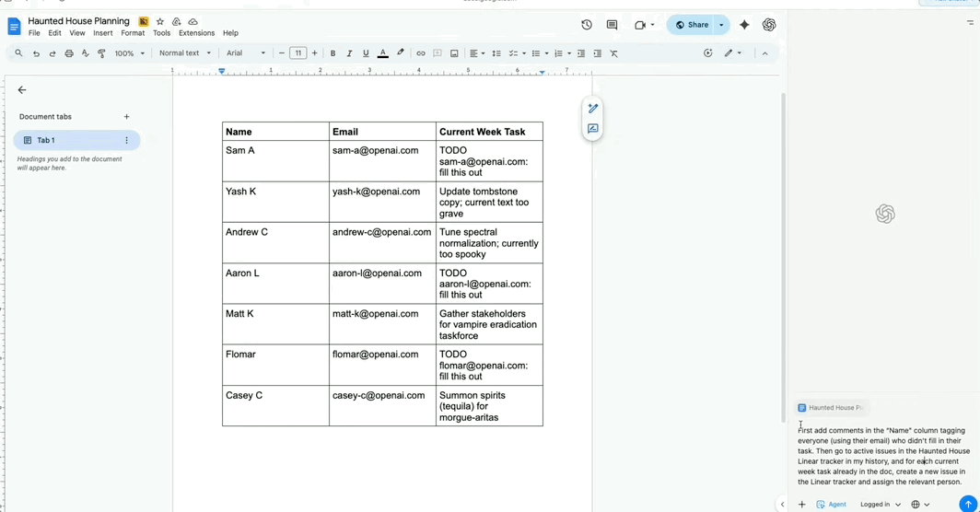
Task: Open the Arial font dropdown
Action: click(246, 53)
